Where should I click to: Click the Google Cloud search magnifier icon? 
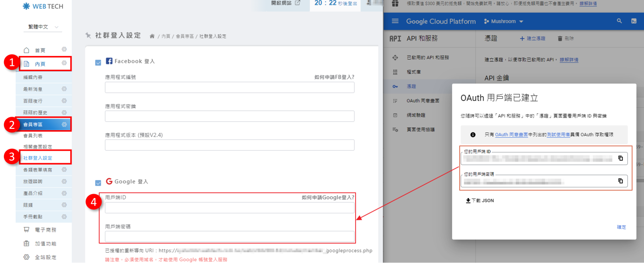[x=619, y=21]
